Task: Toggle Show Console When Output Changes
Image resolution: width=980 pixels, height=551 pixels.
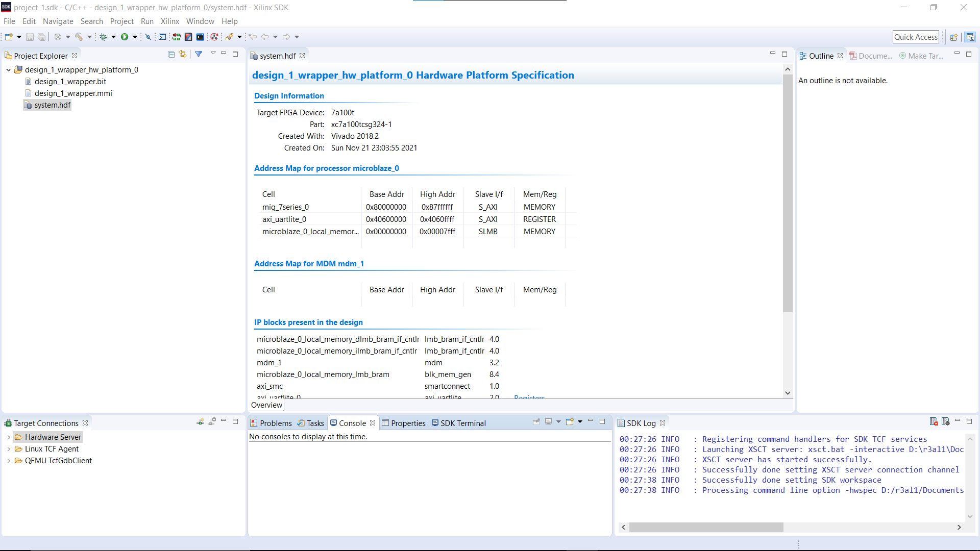Action: pos(548,422)
